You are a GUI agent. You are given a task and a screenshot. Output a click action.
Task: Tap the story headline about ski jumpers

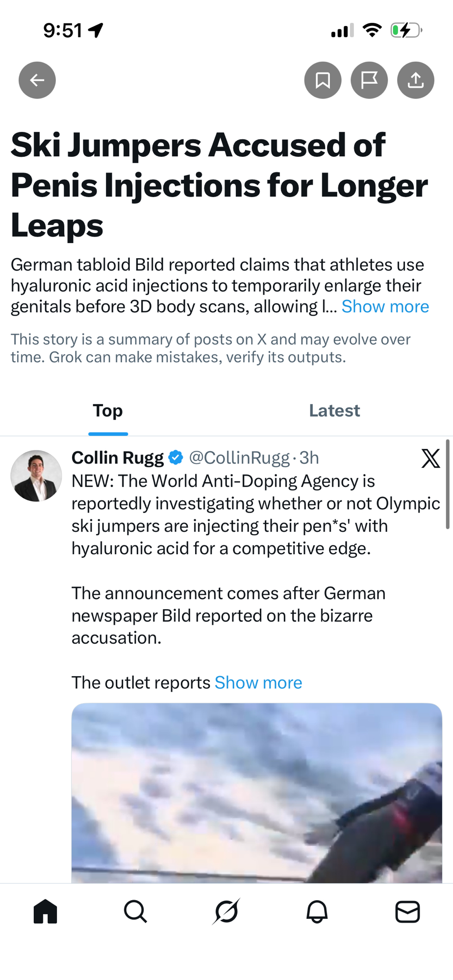(219, 185)
